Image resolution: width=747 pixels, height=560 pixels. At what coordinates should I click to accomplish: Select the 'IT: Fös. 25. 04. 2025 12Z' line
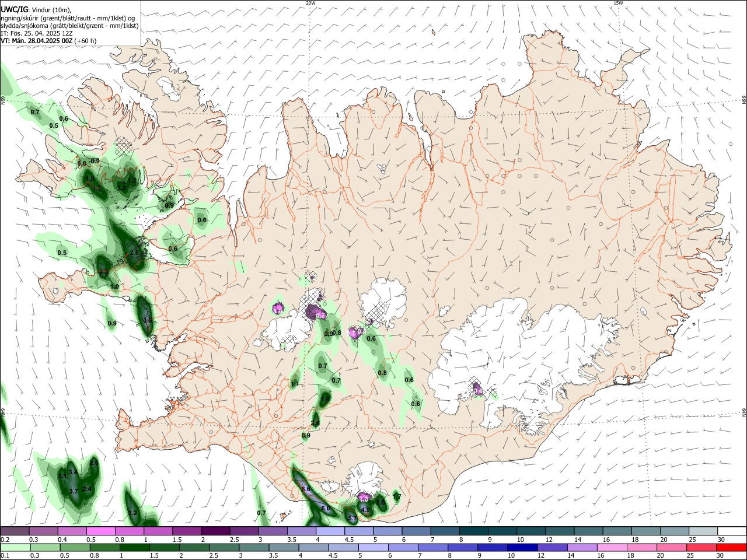click(x=36, y=33)
